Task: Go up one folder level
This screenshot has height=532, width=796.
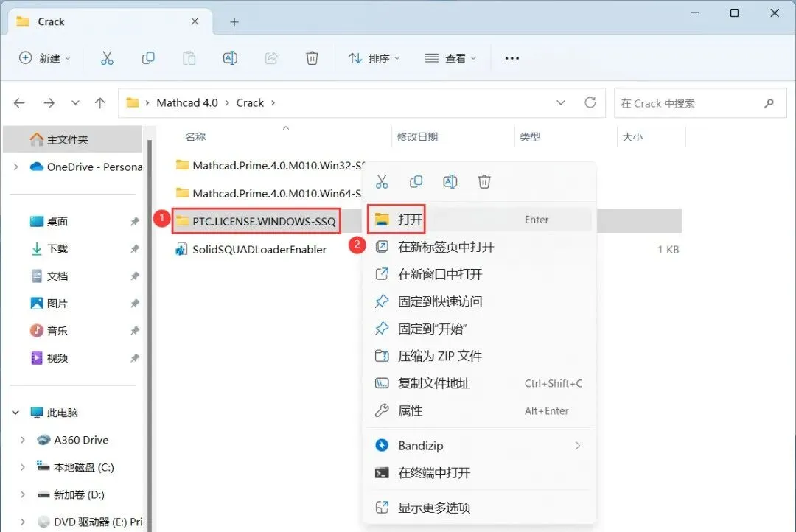Action: coord(100,103)
